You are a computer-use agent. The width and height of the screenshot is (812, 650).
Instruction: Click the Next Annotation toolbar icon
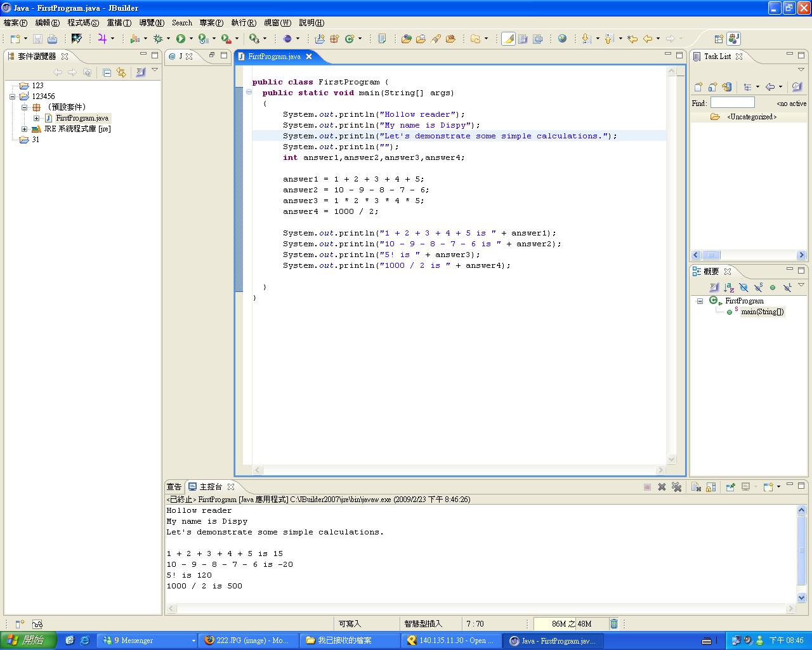586,39
